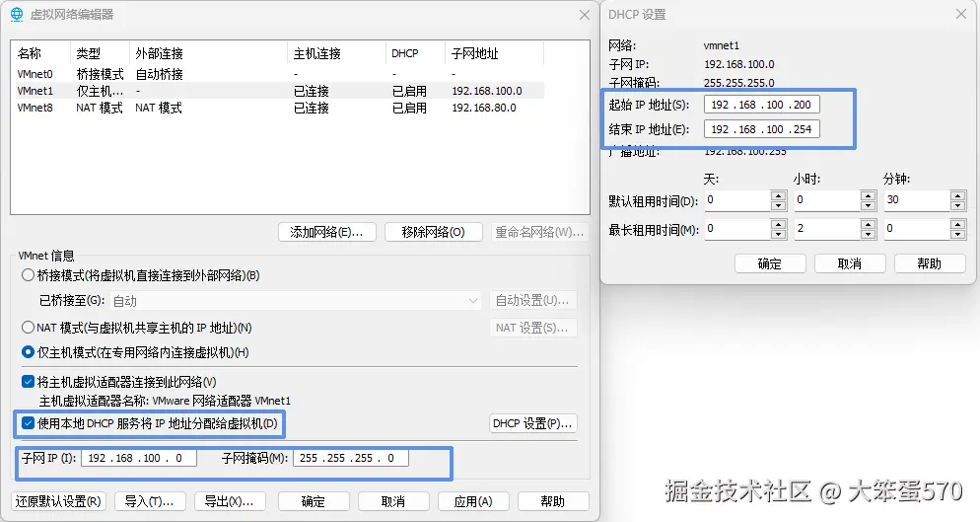980x522 pixels.
Task: Click 应用 button
Action: 473,501
